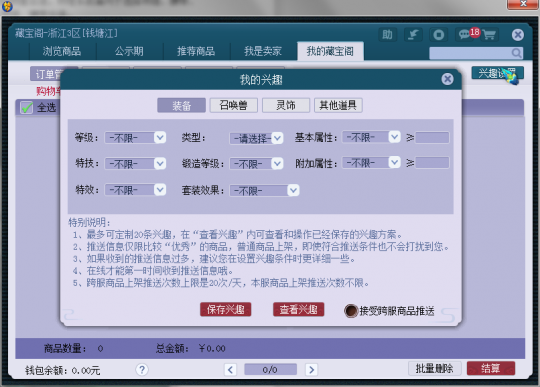Open the shopping cart icon
This screenshot has height=387, width=540.
489,34
